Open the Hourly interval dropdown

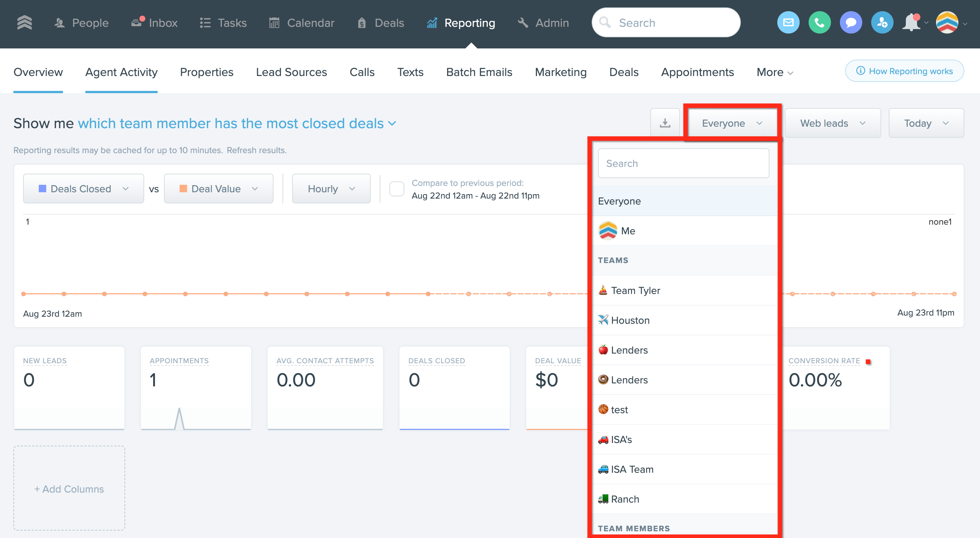point(331,189)
